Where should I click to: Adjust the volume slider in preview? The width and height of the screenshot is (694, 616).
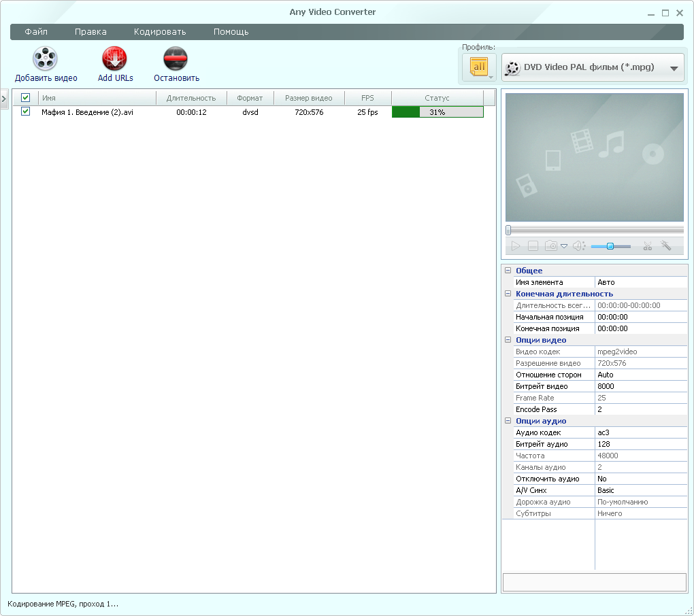610,246
